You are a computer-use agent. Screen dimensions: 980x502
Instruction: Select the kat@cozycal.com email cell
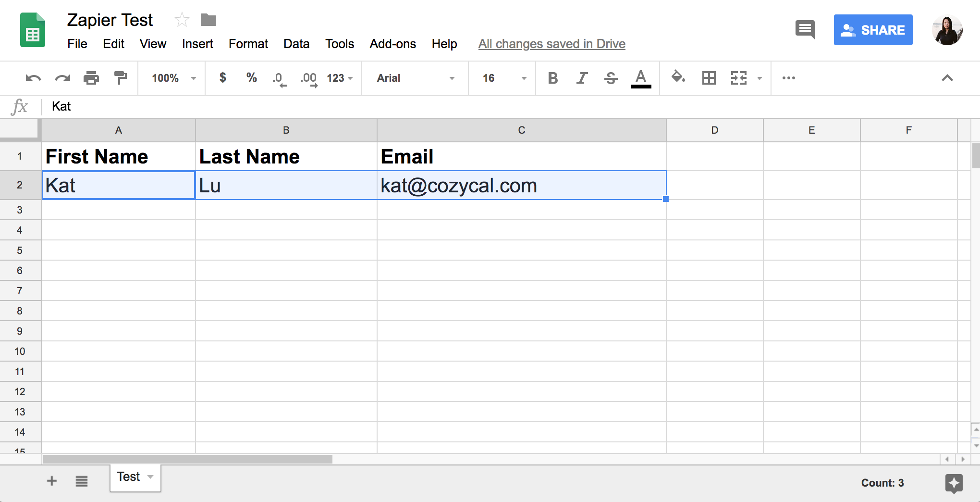pos(521,186)
